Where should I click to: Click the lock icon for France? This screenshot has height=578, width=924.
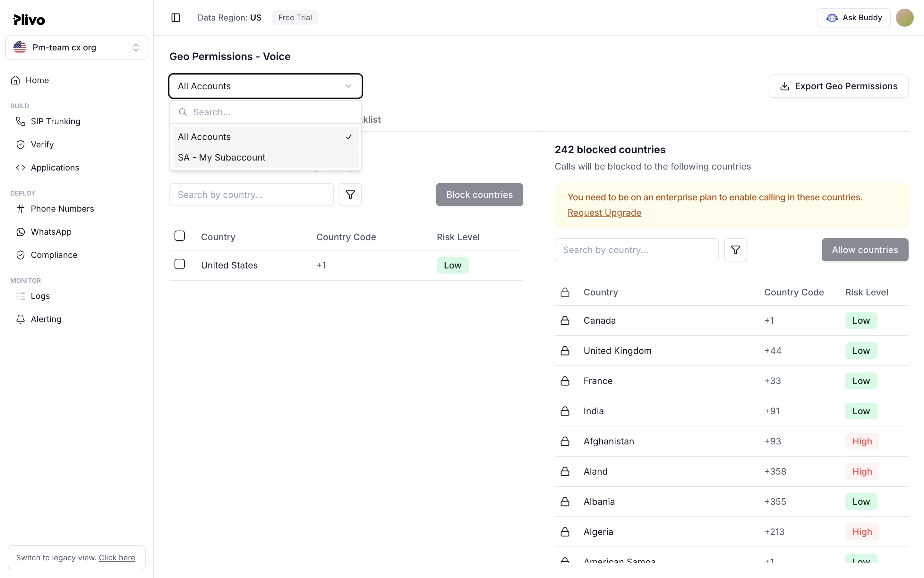point(565,381)
